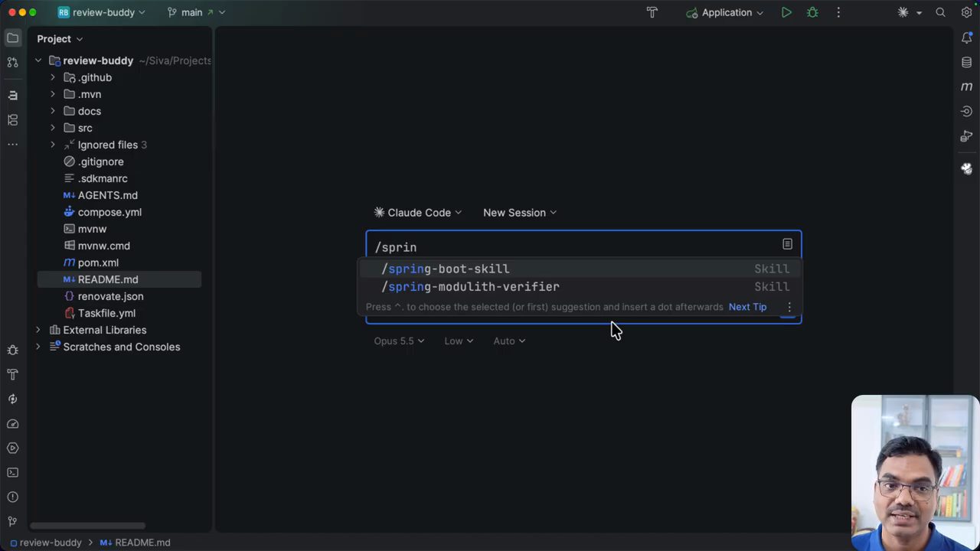This screenshot has width=980, height=551.
Task: Open the Git tool window icon
Action: (12, 521)
